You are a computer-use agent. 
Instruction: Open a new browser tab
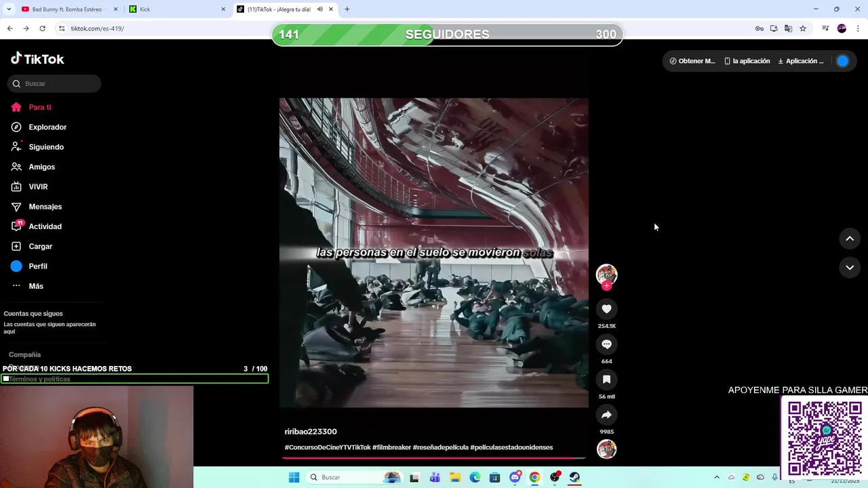pos(347,9)
